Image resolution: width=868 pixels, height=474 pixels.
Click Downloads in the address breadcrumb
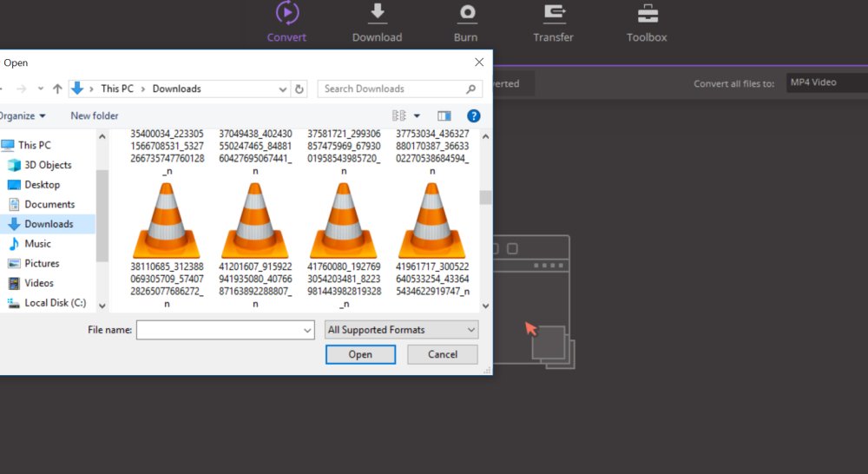click(176, 89)
